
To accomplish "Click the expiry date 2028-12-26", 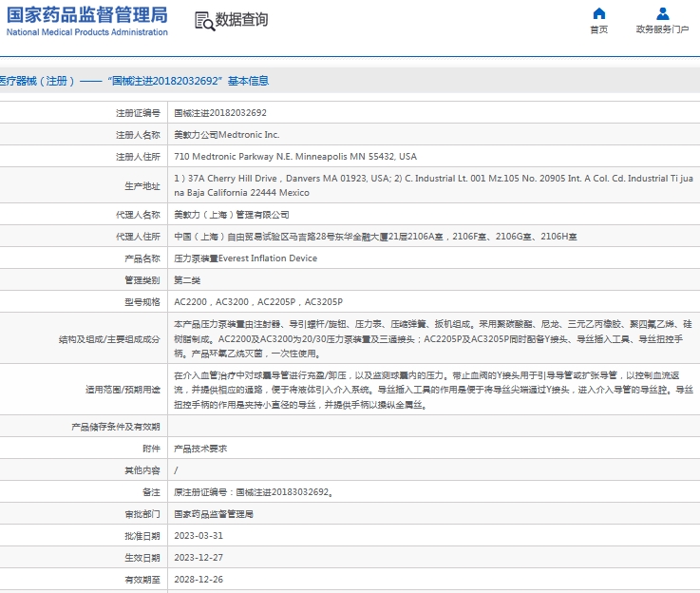I will 199,580.
